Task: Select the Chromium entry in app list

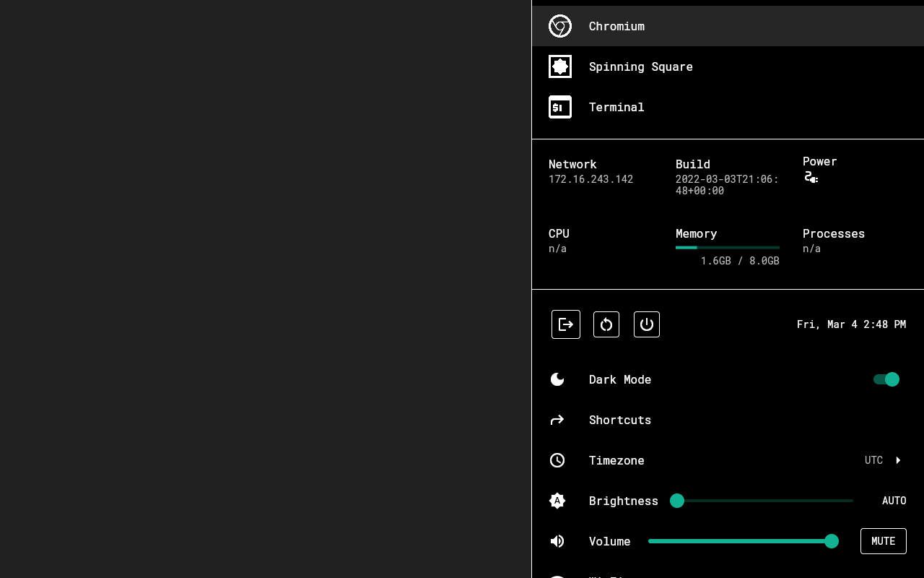Action: pyautogui.click(x=616, y=26)
